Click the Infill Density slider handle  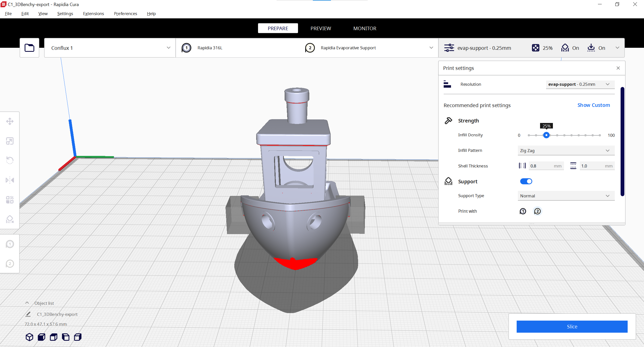(x=546, y=135)
